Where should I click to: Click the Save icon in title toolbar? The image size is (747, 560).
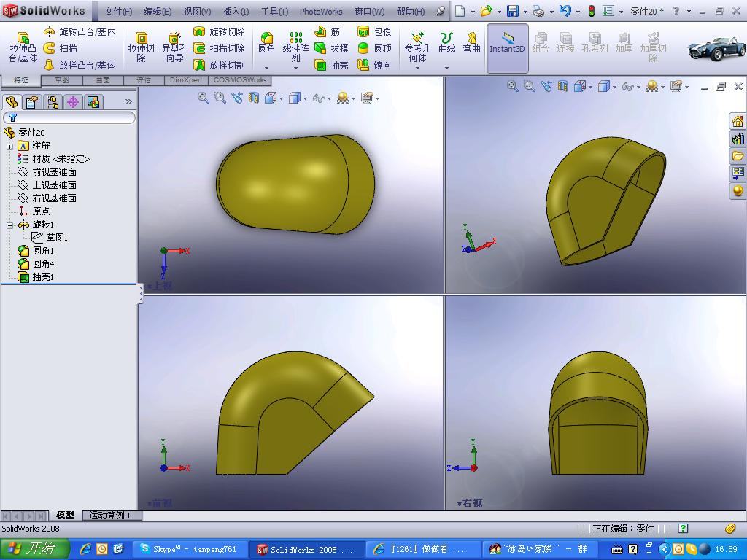(x=513, y=11)
